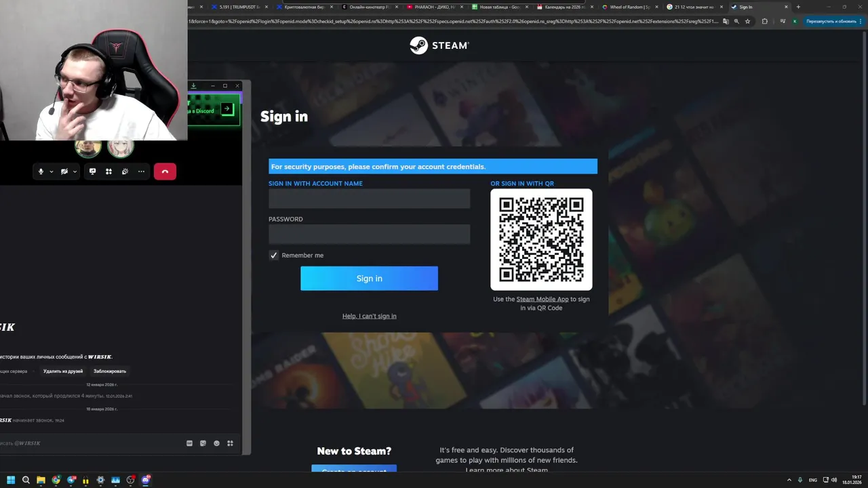Screen dimensions: 868x488
Task: Open the Settings gear in taskbar
Action: click(101, 480)
